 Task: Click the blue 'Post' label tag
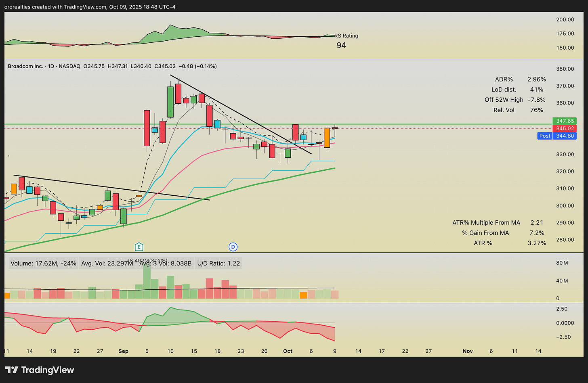coord(545,136)
